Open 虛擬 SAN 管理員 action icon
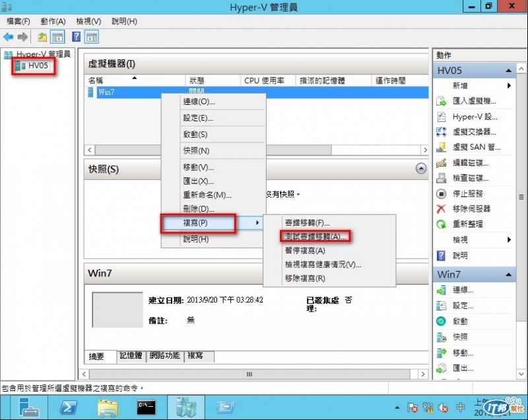Image resolution: width=528 pixels, height=420 pixels. 441,147
